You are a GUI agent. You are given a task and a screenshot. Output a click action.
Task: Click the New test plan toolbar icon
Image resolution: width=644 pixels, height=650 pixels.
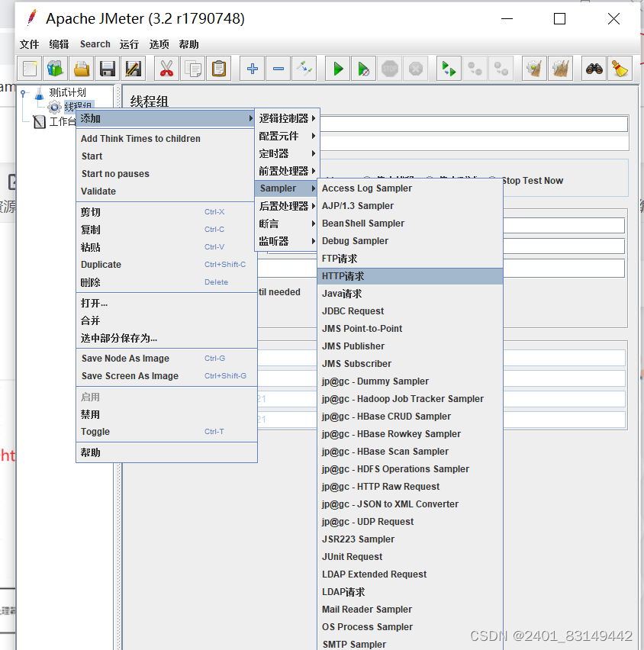pos(30,69)
